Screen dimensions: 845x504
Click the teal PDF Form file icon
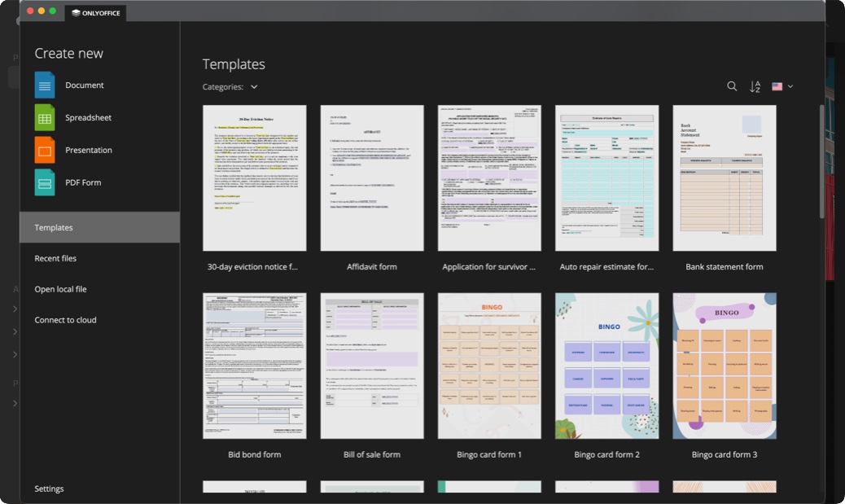click(45, 182)
